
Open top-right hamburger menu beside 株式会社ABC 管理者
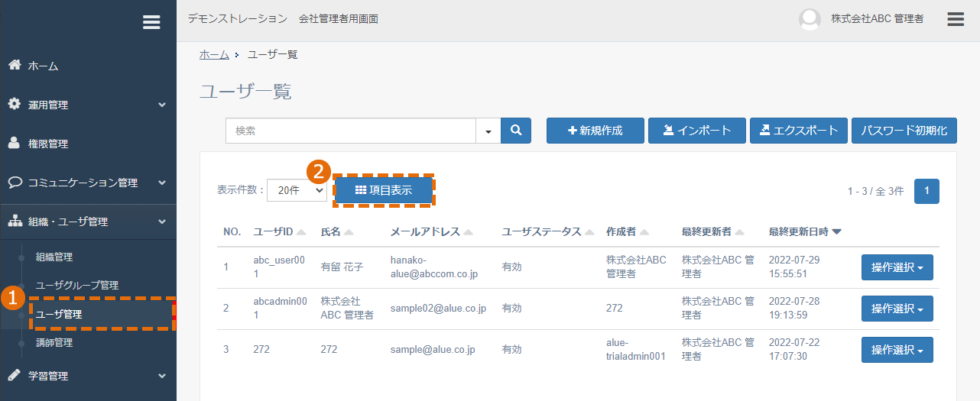point(956,19)
